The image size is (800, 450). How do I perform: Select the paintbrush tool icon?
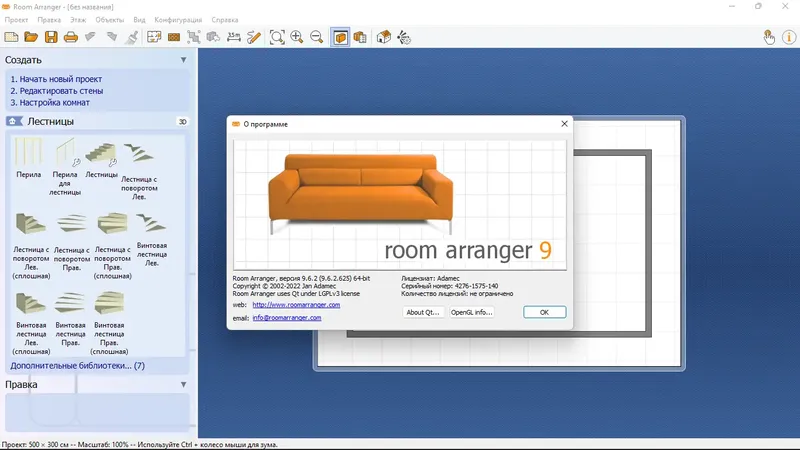(x=132, y=37)
